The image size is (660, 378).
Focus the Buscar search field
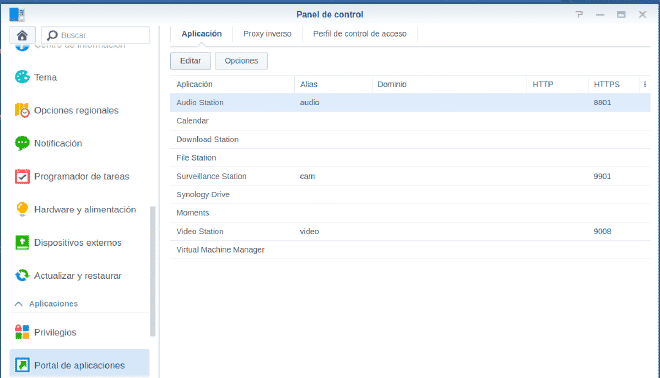click(96, 35)
